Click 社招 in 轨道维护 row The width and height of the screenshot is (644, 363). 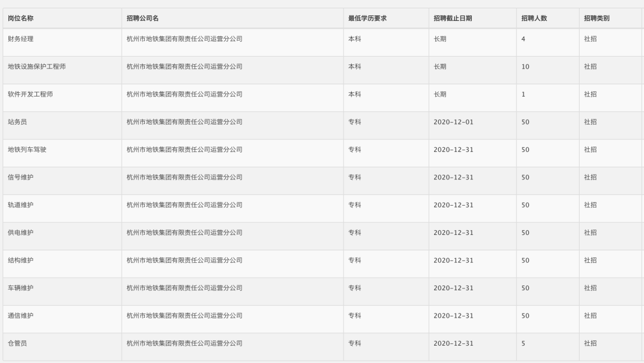[590, 205]
